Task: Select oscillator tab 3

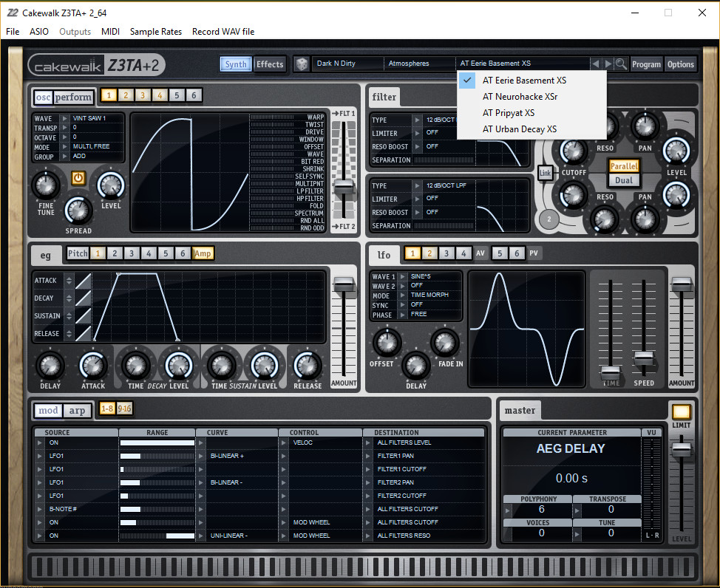Action: pos(142,95)
